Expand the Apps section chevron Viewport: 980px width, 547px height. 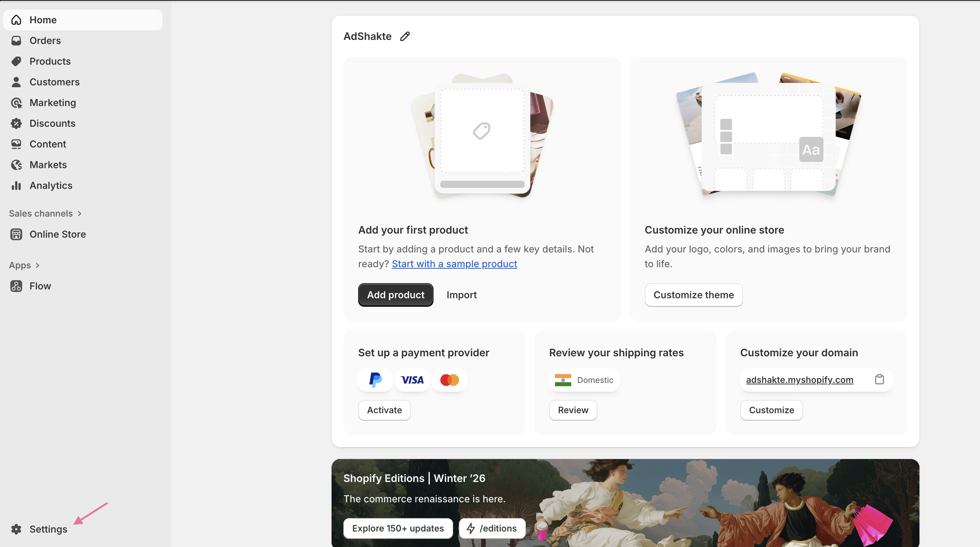click(x=37, y=265)
